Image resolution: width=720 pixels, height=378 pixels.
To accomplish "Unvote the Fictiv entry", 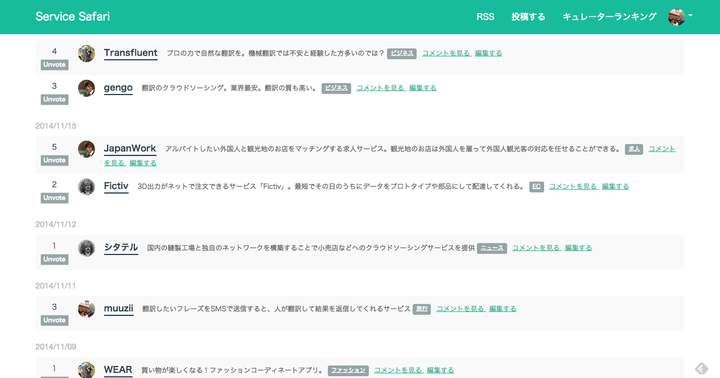I will coord(54,198).
